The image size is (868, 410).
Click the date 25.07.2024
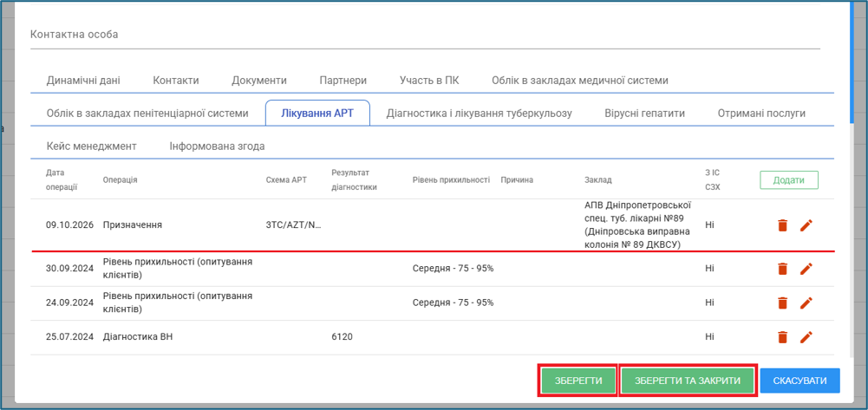69,336
